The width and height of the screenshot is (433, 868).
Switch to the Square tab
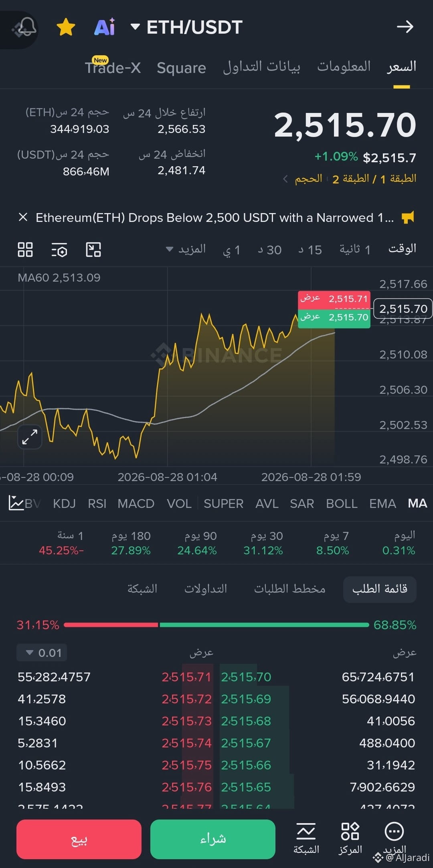click(181, 68)
